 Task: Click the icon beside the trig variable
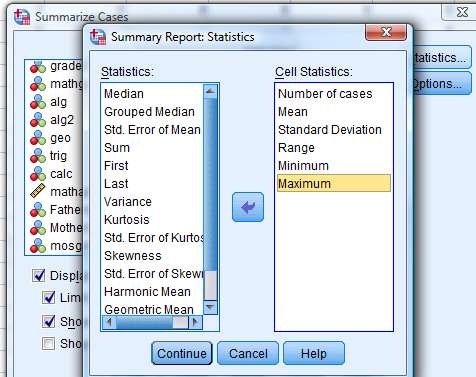click(x=38, y=156)
